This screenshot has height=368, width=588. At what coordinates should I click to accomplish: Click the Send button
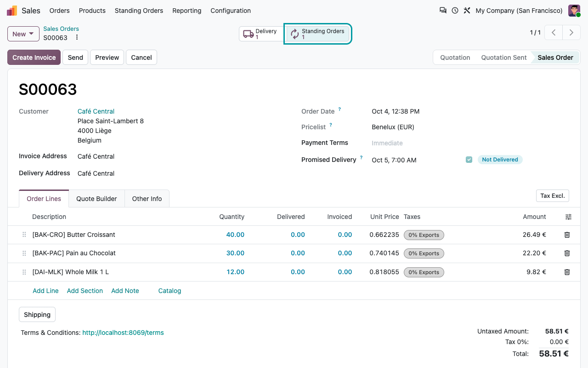click(75, 57)
